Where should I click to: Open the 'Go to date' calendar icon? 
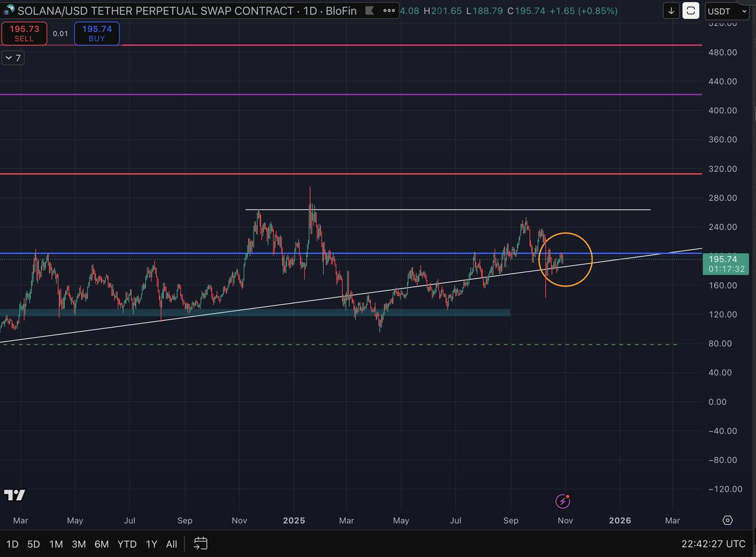coord(200,543)
